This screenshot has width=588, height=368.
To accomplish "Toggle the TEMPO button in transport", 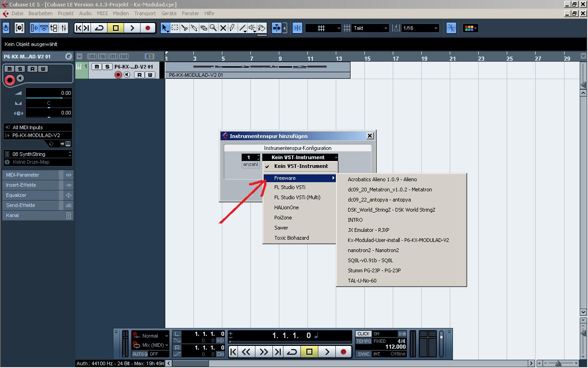I will point(363,341).
